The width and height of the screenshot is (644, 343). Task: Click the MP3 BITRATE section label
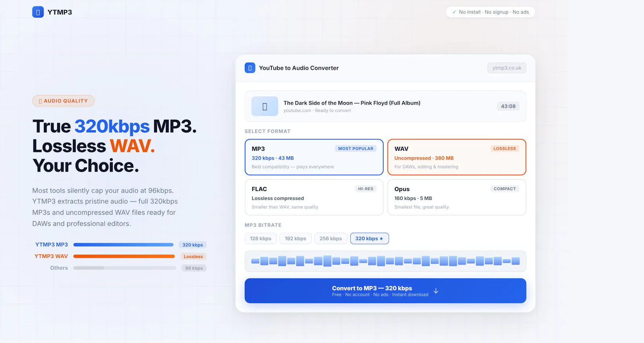(x=263, y=225)
